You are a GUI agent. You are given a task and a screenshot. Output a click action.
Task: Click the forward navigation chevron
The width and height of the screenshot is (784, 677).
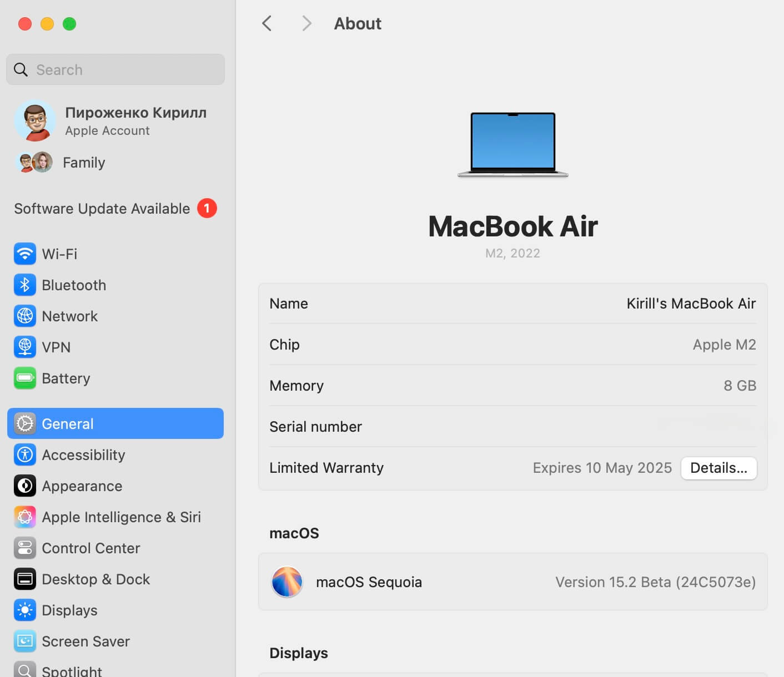(x=306, y=23)
